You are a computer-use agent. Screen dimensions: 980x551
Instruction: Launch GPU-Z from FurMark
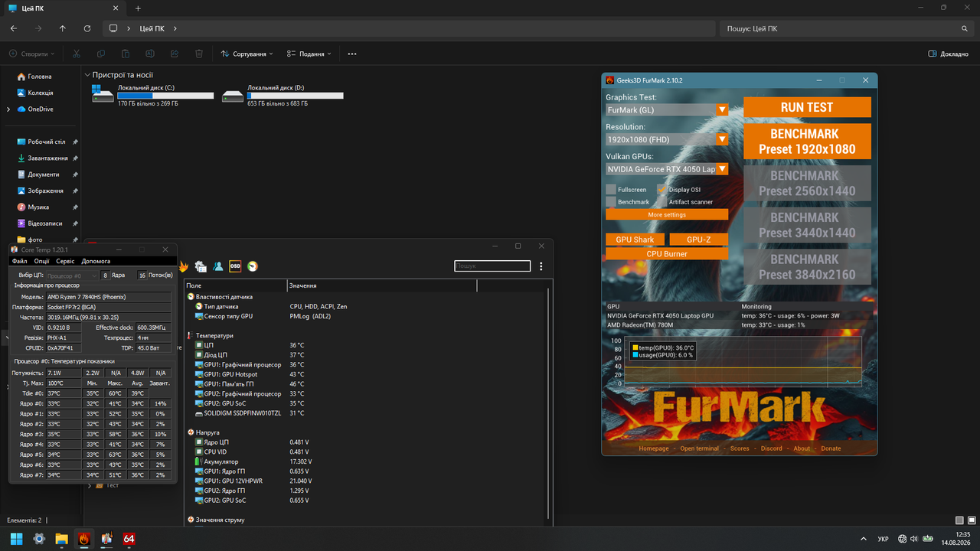click(x=698, y=240)
